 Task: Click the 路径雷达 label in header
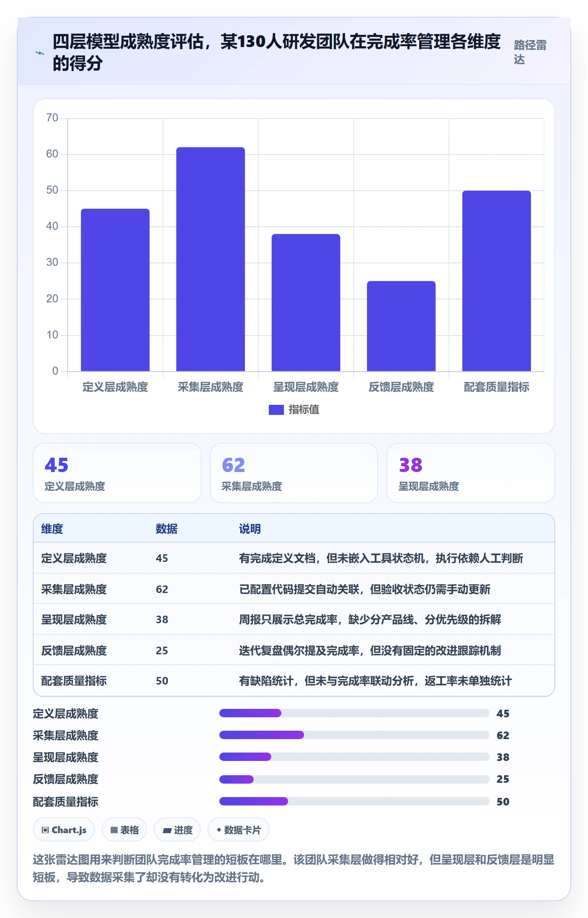coord(530,52)
